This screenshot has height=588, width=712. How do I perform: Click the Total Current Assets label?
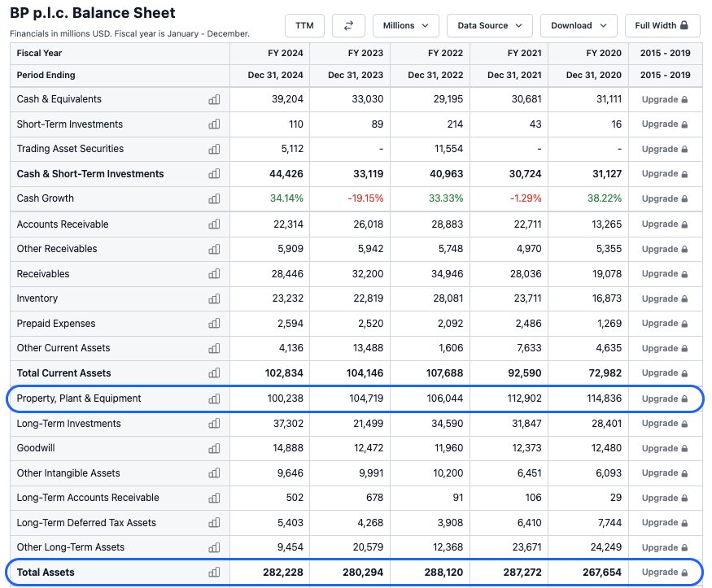[63, 373]
